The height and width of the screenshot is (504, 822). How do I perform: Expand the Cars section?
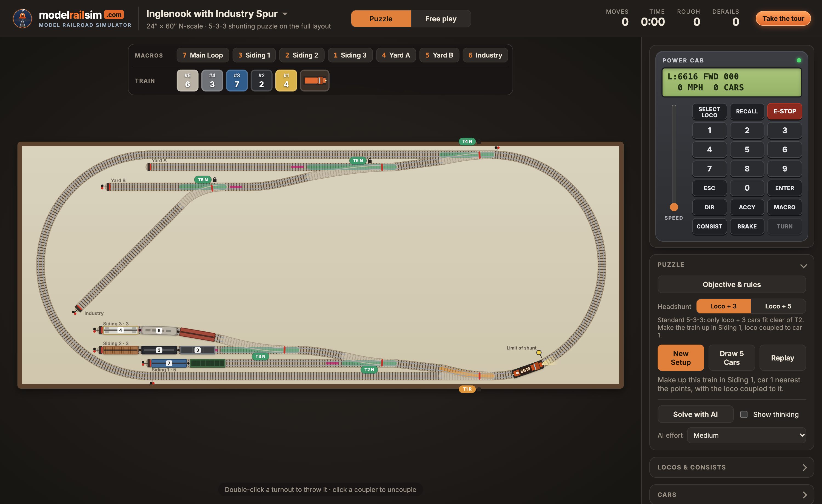click(x=732, y=494)
